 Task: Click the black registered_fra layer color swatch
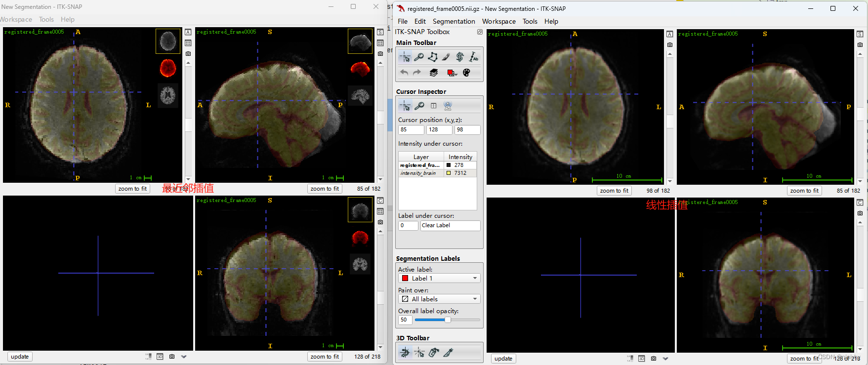click(x=449, y=165)
